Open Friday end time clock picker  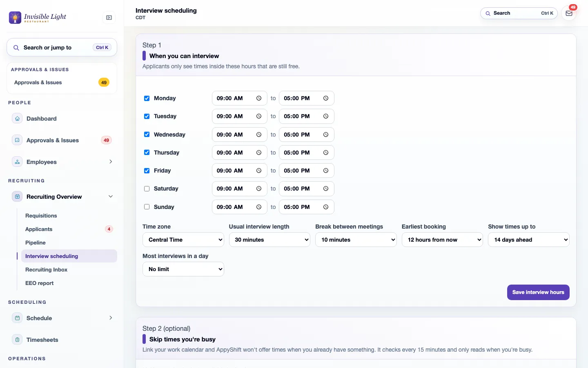point(326,171)
